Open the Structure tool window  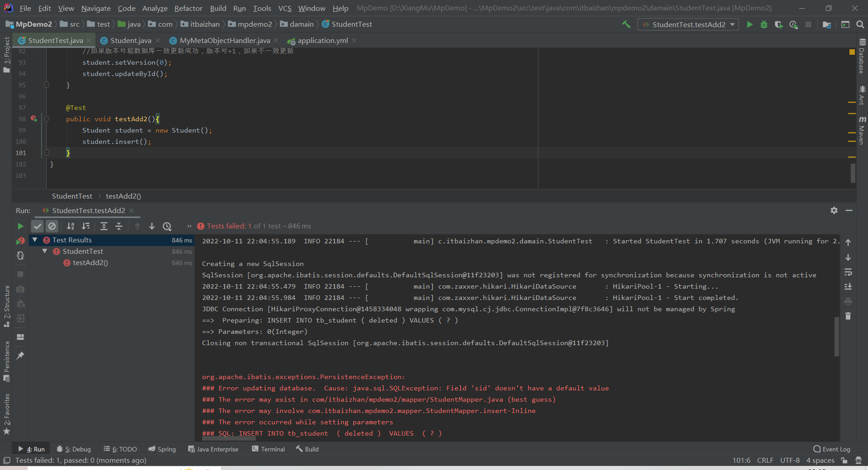6,307
